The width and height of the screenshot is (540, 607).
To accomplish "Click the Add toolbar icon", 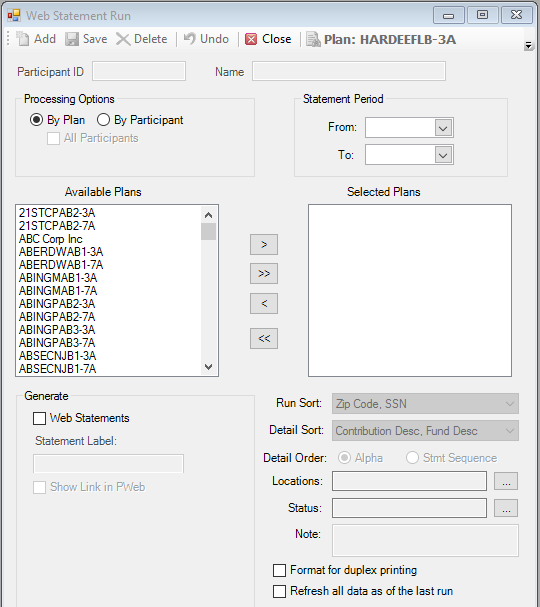I will pos(22,39).
